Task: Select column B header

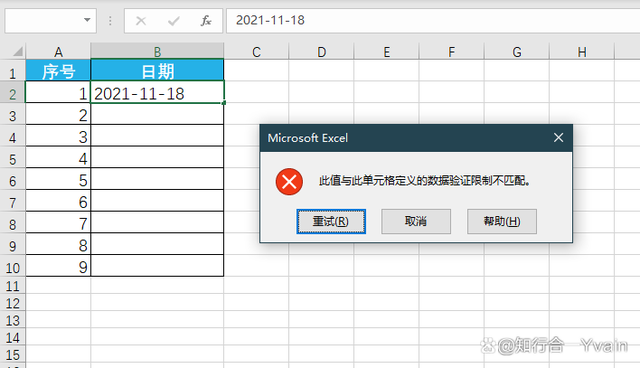Action: 157,52
